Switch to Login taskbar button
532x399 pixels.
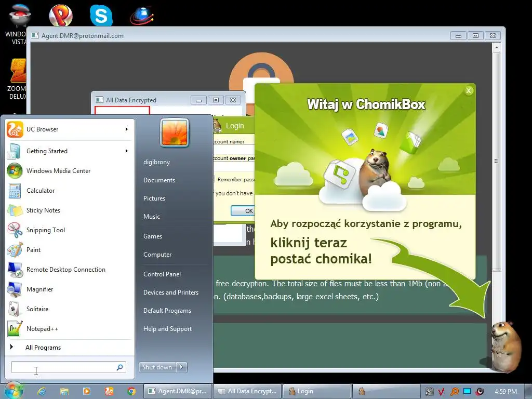[x=317, y=391]
